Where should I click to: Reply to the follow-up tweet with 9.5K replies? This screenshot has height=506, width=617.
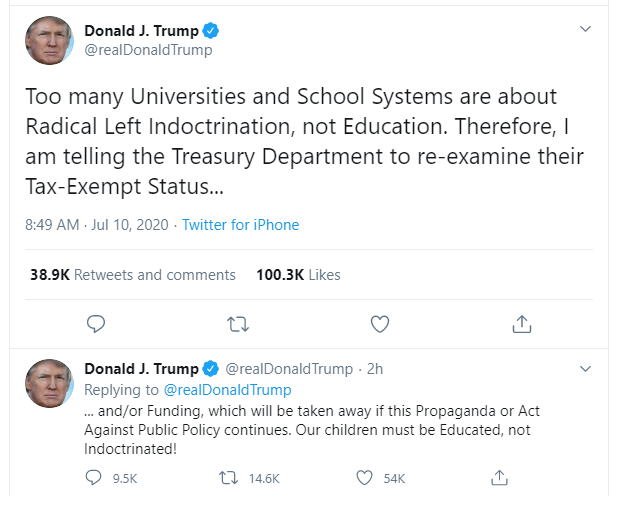coord(96,478)
